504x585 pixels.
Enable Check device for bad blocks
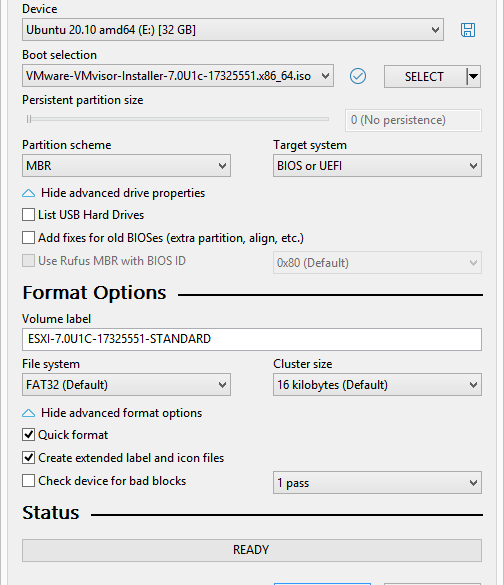(28, 481)
